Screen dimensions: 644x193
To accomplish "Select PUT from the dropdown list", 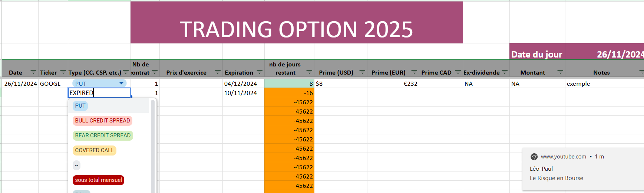I will pyautogui.click(x=80, y=106).
